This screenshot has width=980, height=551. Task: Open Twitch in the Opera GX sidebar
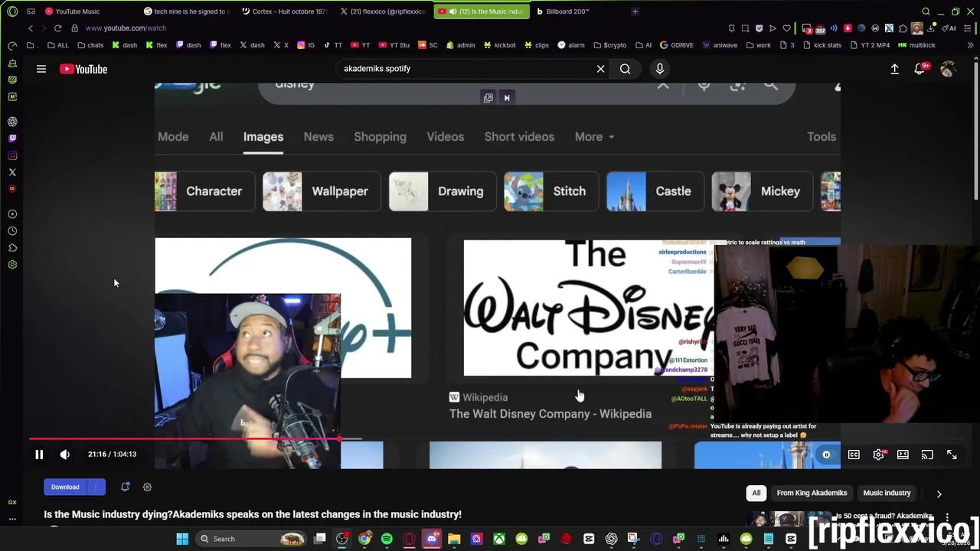point(12,139)
